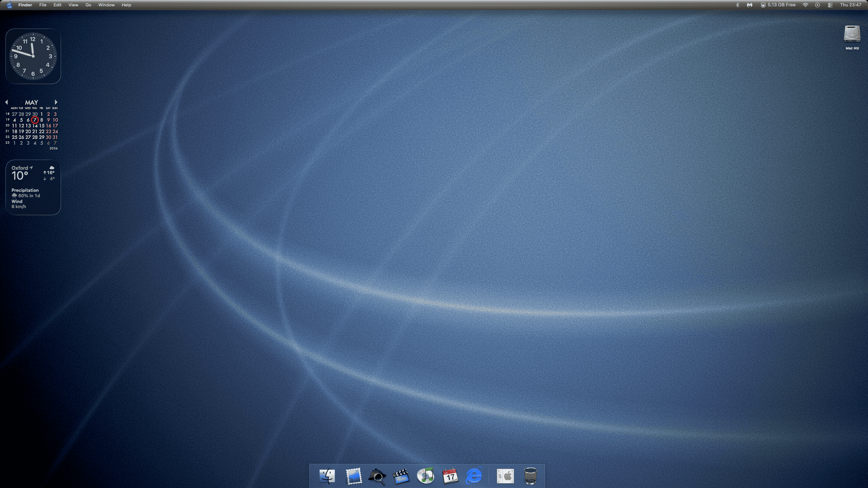Click the '60% in 1d' precipitation value
The width and height of the screenshot is (868, 488).
[x=29, y=196]
